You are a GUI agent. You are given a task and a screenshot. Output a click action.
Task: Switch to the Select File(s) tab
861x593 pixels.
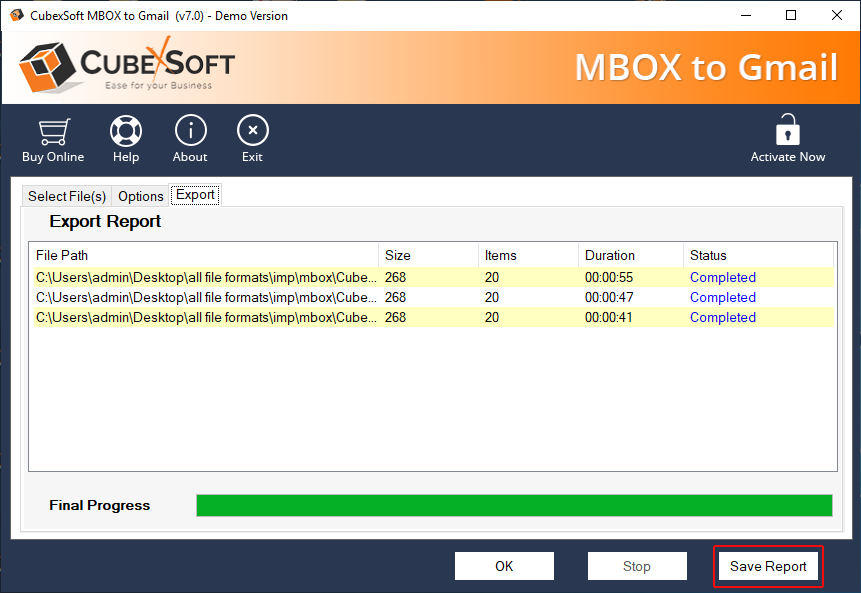tap(66, 196)
